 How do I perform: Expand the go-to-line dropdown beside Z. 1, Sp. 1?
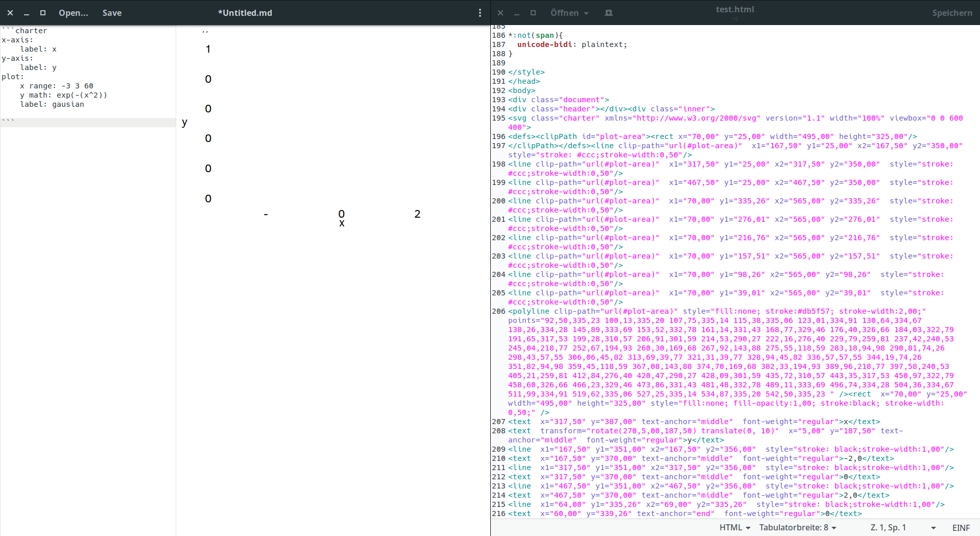point(933,527)
